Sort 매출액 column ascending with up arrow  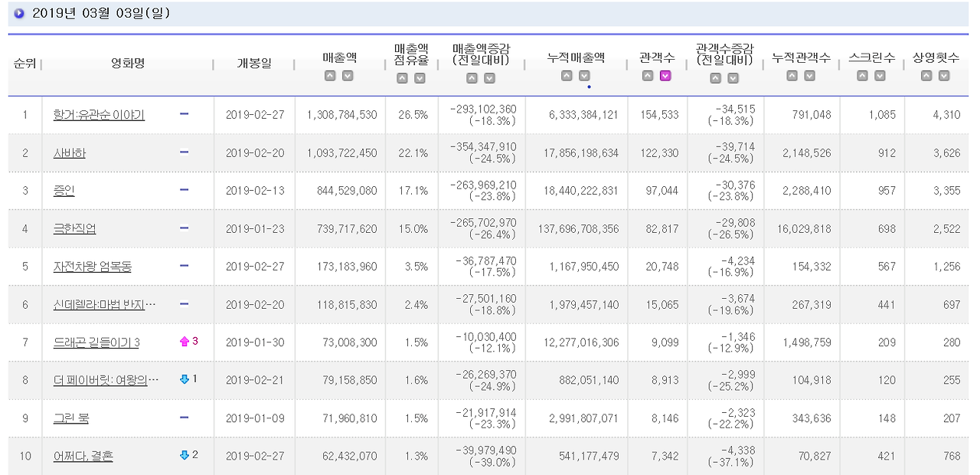[x=330, y=76]
